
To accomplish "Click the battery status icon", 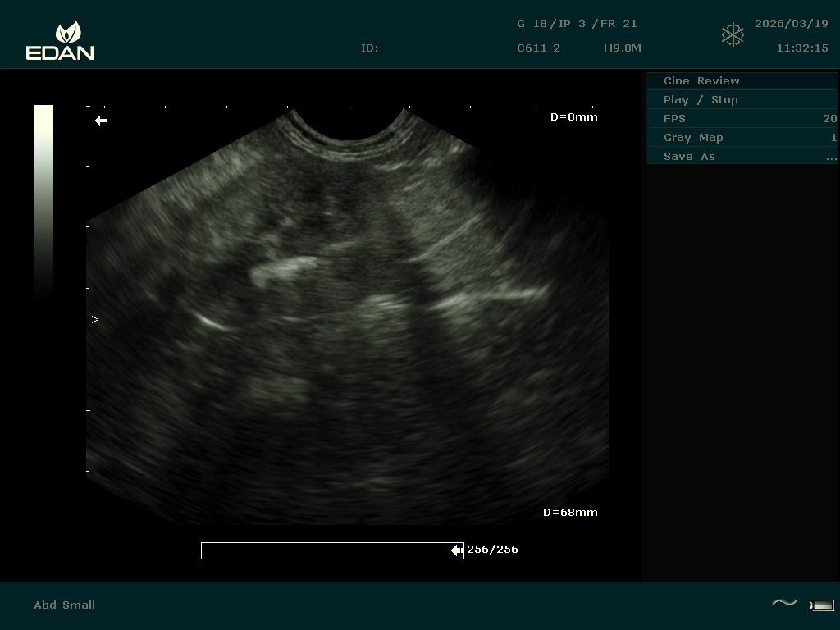I will coord(821,605).
